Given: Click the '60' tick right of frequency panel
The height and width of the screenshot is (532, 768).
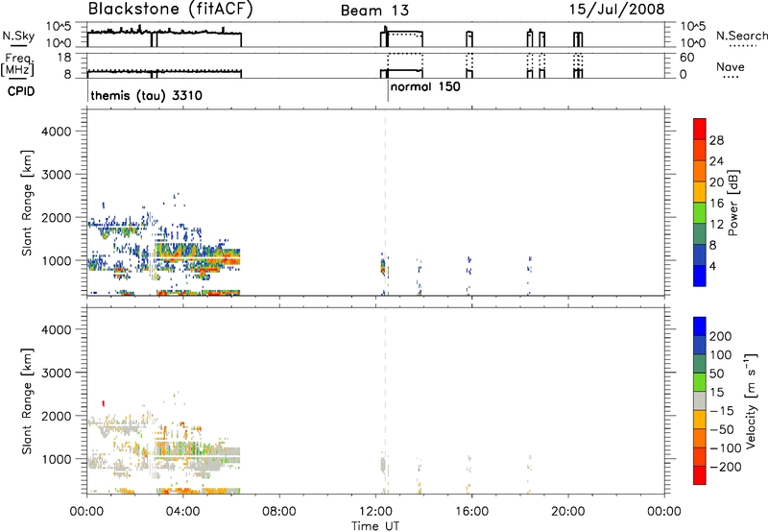Looking at the screenshot, I should (686, 58).
